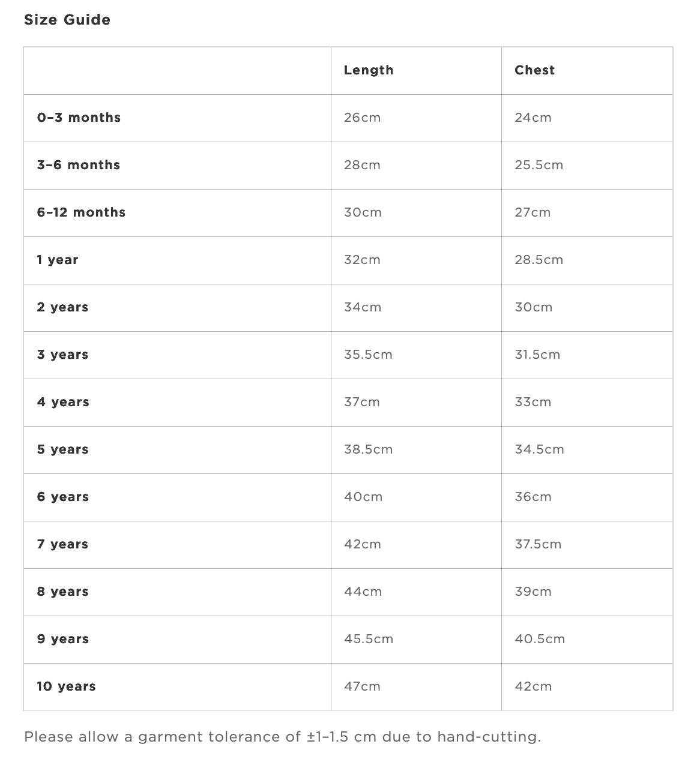Click the 6 years row label
700x762 pixels.
pyautogui.click(x=63, y=497)
